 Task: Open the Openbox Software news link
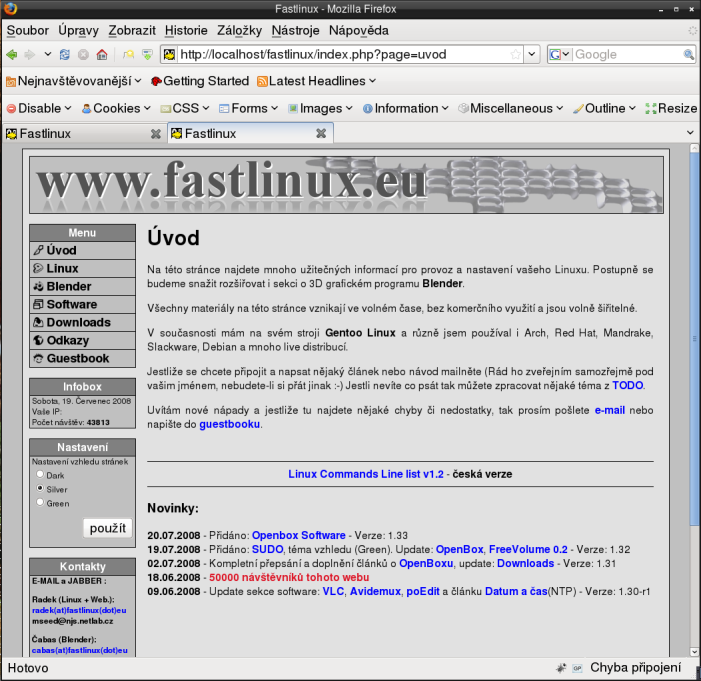[299, 535]
